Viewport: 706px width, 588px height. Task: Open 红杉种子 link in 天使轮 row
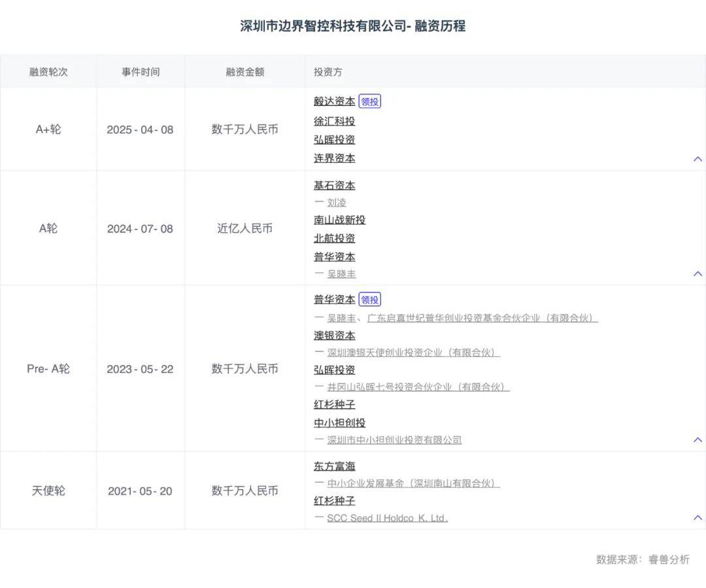[x=334, y=500]
